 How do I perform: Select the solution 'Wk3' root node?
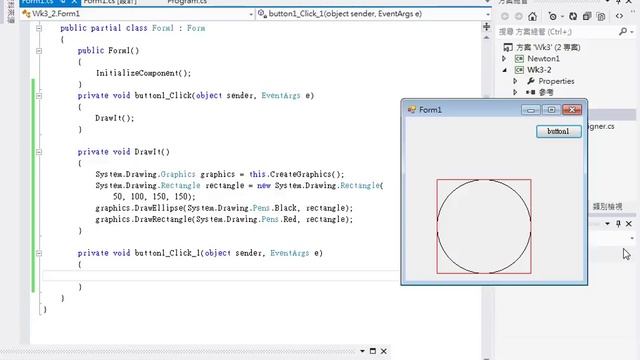point(548,47)
